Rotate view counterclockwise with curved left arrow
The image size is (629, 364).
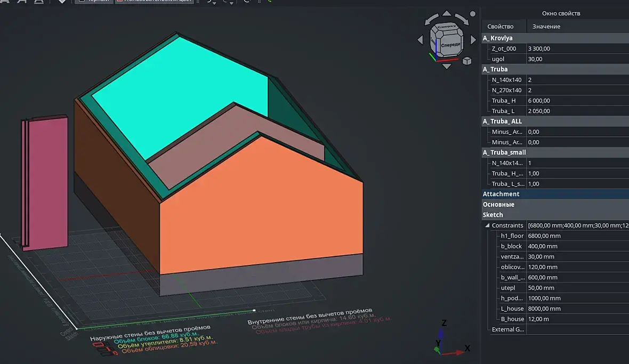click(432, 19)
